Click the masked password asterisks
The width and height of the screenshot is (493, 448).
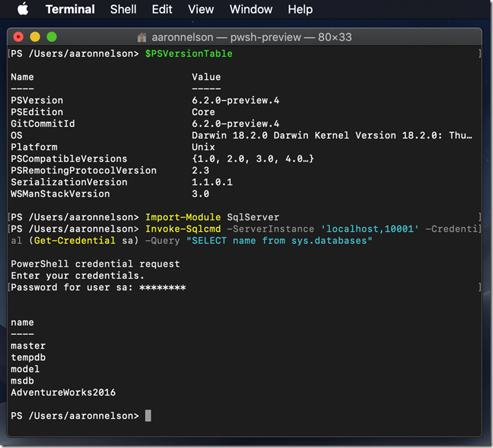(x=162, y=288)
